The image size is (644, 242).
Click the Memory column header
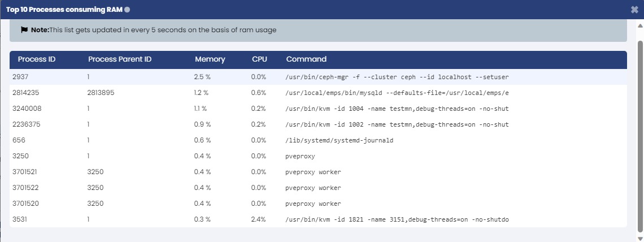point(210,59)
